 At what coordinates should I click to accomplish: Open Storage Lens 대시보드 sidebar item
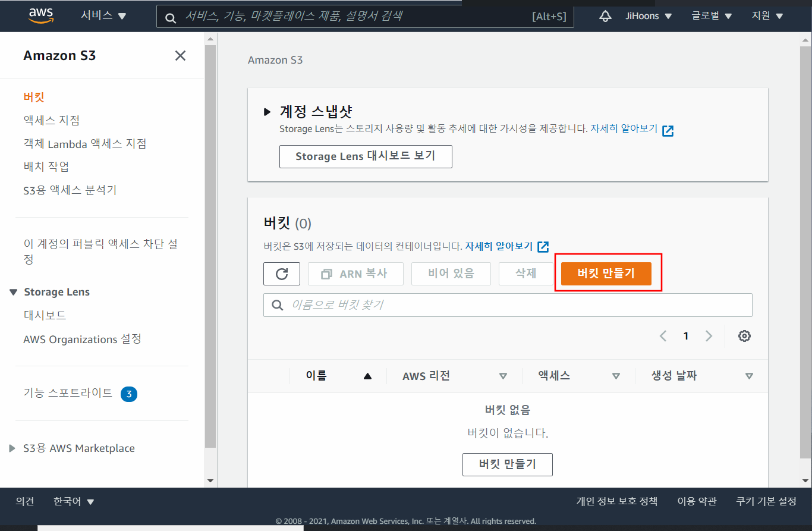point(45,315)
